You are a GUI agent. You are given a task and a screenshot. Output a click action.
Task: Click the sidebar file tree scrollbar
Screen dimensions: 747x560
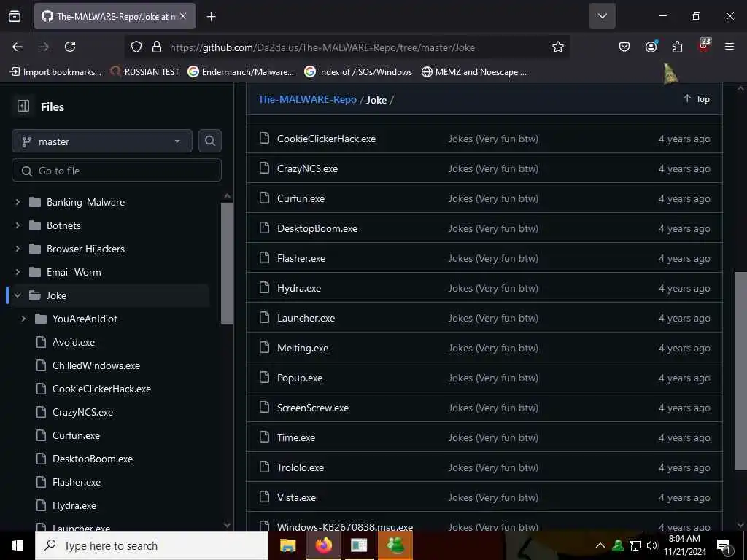tap(228, 262)
